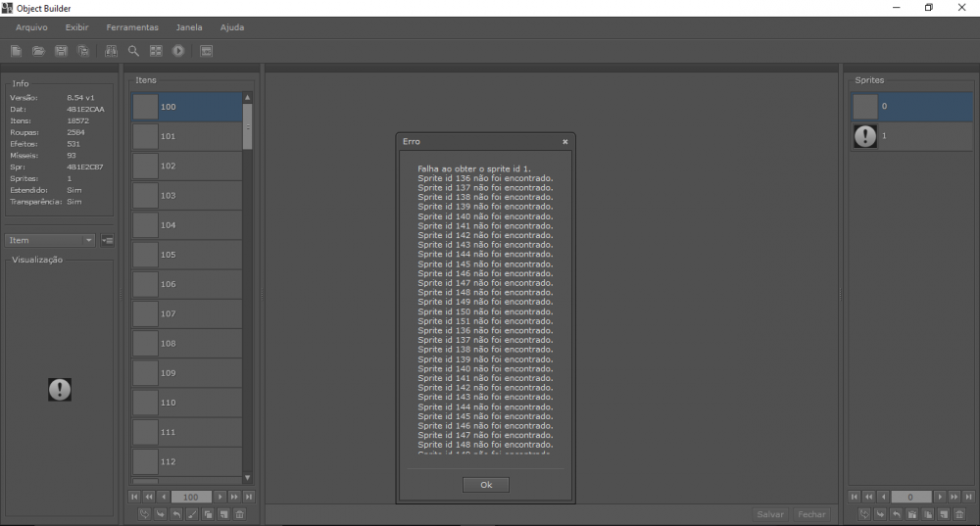Click the 'Falha ao obter o sprite id 1.' message
Viewport: 980px width, 526px height.
[x=473, y=168]
